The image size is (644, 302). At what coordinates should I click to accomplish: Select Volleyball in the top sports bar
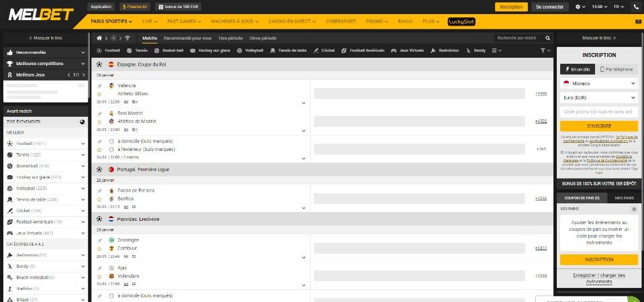[x=250, y=50]
